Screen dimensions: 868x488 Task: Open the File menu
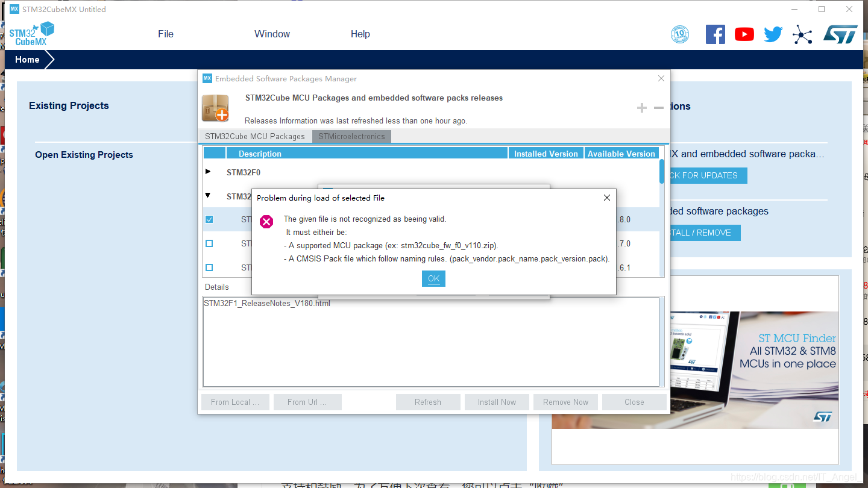[x=166, y=34]
